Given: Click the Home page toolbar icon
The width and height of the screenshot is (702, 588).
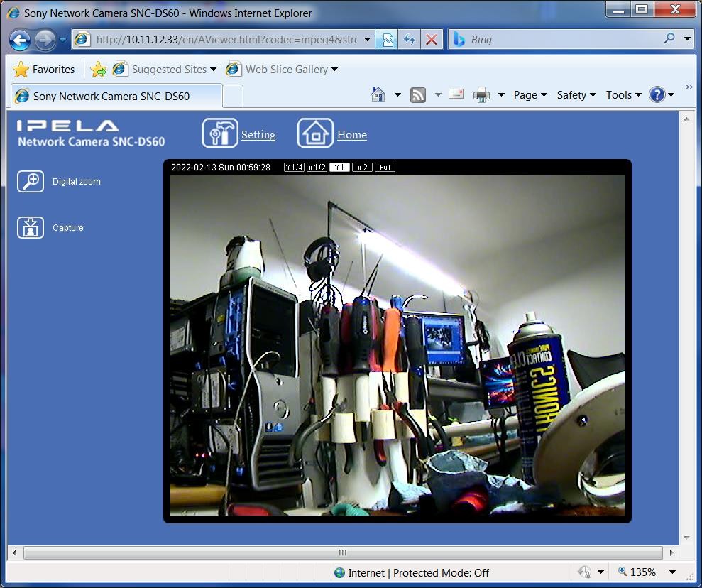Looking at the screenshot, I should (x=378, y=94).
